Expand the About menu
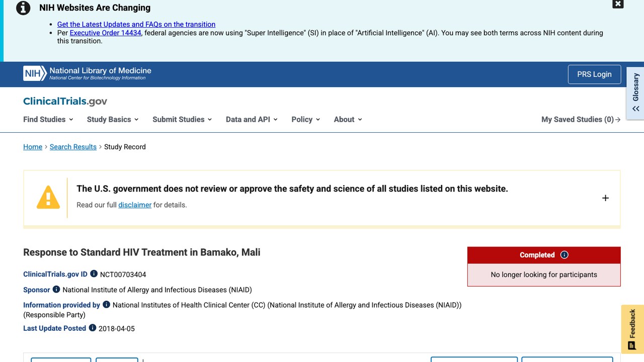 tap(348, 119)
